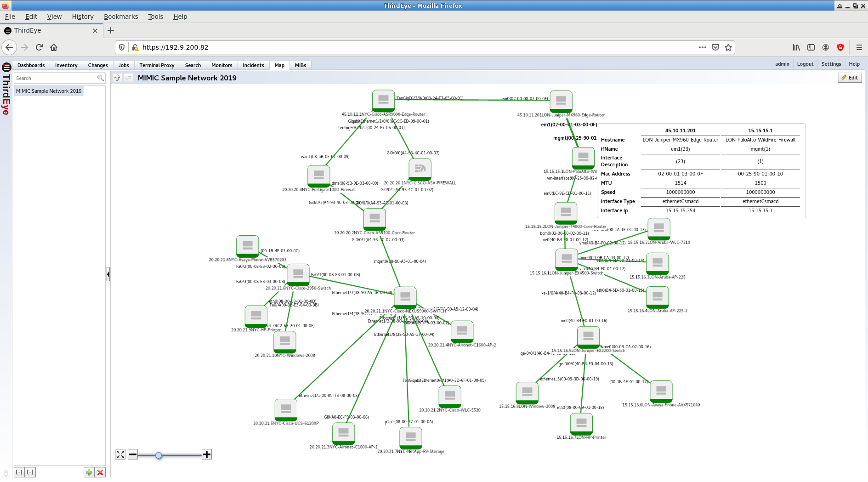The height and width of the screenshot is (482, 868).
Task: Click the Logout link
Action: pos(805,64)
